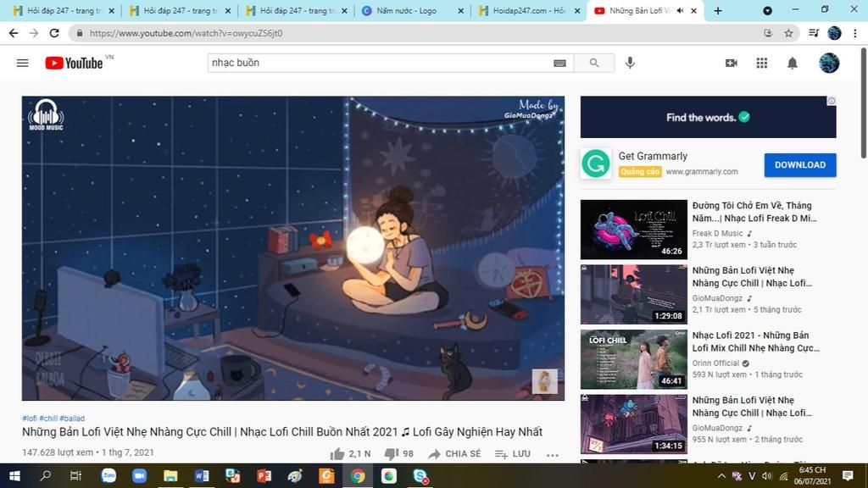Open a new browser tab

[x=718, y=10]
